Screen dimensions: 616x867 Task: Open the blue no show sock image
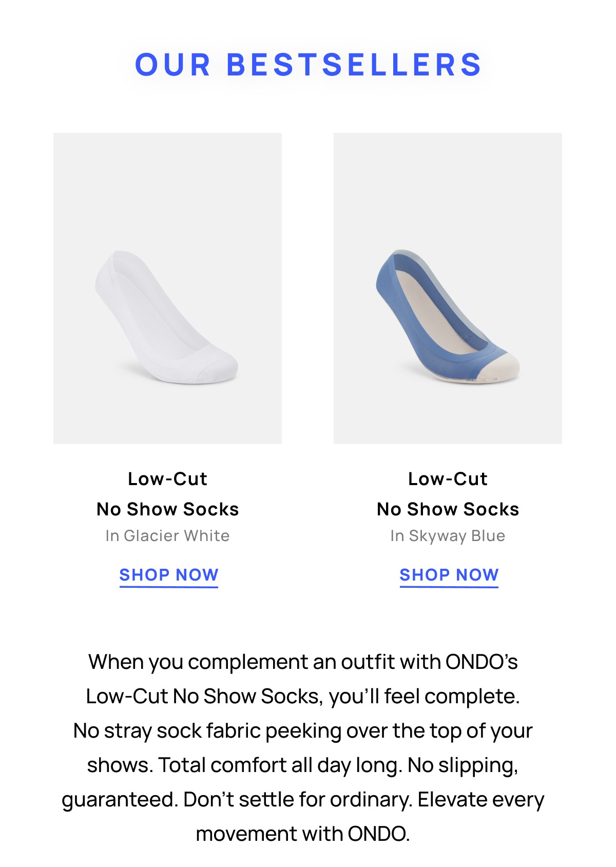tap(448, 288)
